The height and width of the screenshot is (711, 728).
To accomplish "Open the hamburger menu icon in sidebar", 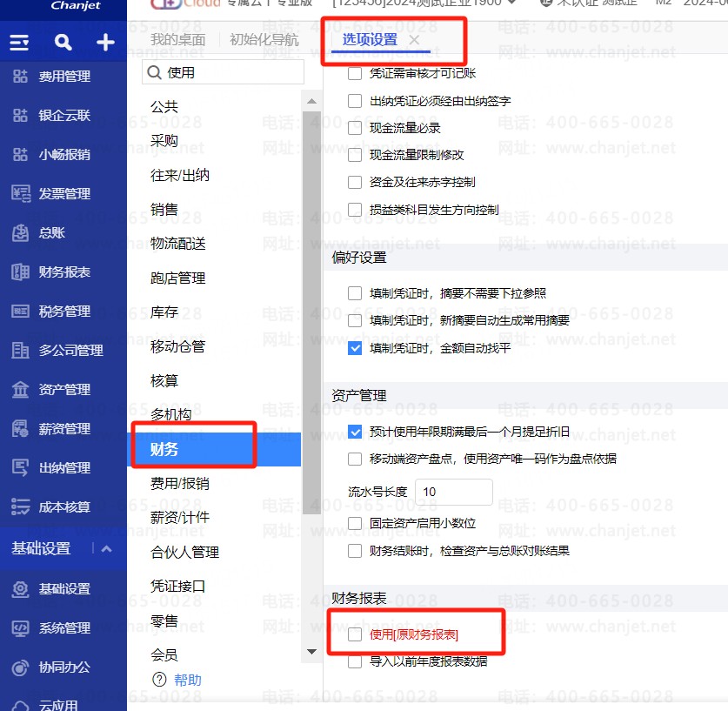I will pos(19,43).
